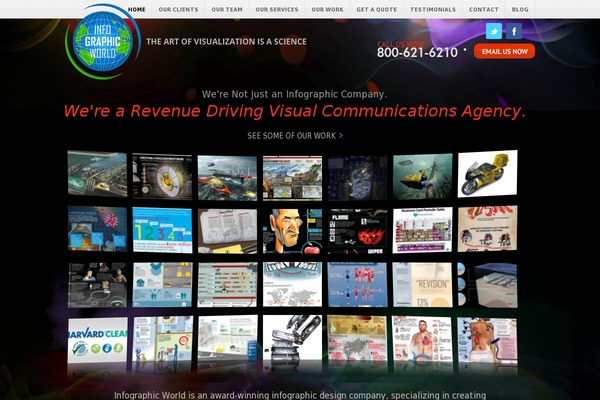Viewport: 600px width, 400px height.
Task: Open the Our Services menu item
Action: (277, 9)
